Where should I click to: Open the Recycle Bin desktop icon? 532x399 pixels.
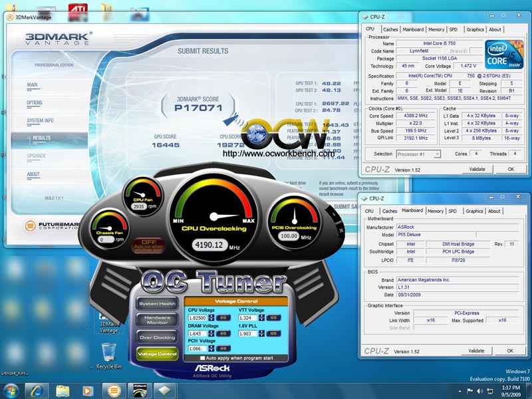[x=108, y=356]
